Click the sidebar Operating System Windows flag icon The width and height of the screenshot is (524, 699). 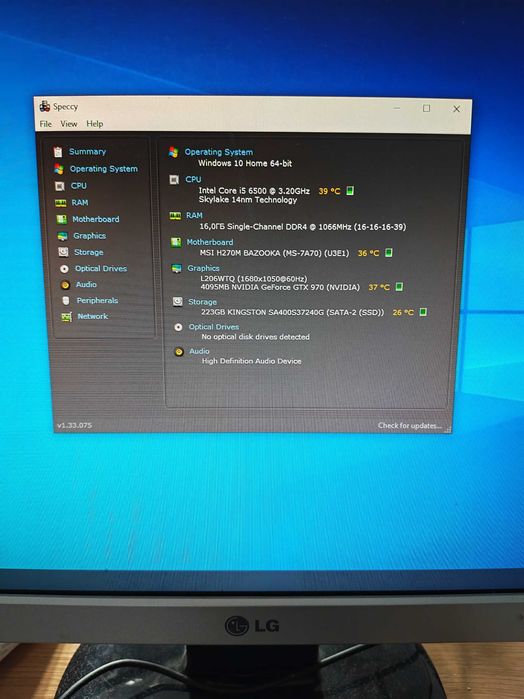(x=59, y=169)
